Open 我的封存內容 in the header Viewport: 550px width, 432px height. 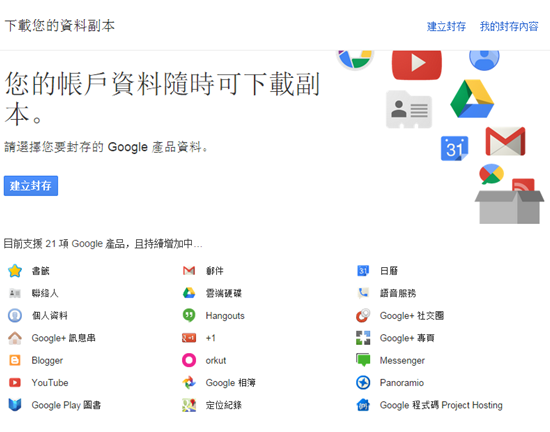[x=509, y=26]
